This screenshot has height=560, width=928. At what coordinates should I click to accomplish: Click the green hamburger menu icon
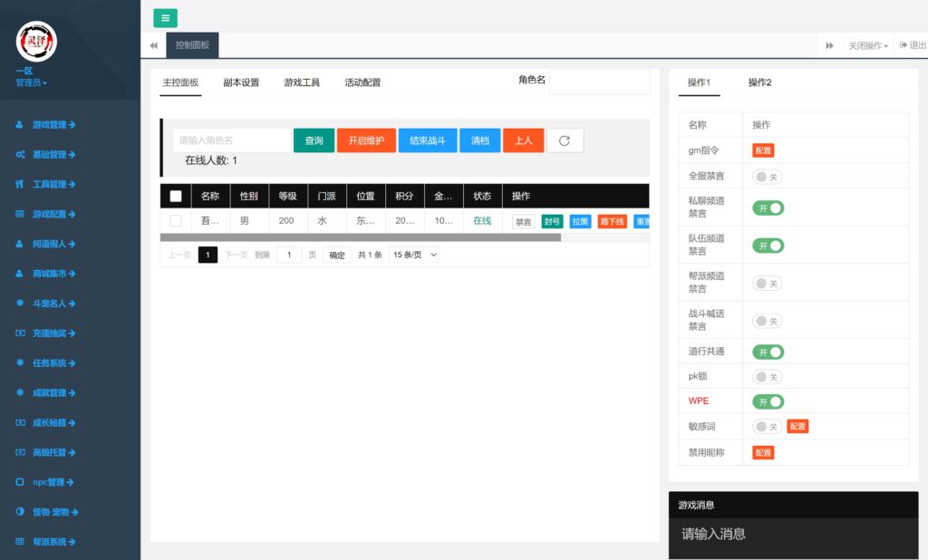164,17
